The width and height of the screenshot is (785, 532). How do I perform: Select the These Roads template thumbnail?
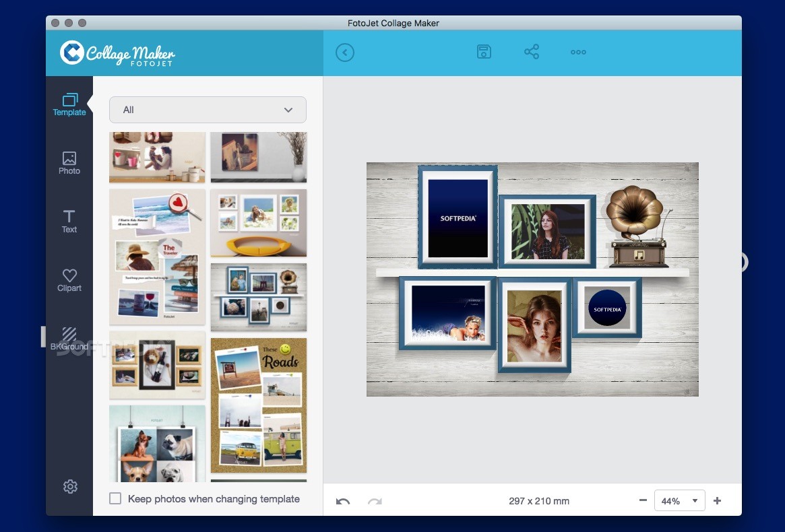(258, 405)
